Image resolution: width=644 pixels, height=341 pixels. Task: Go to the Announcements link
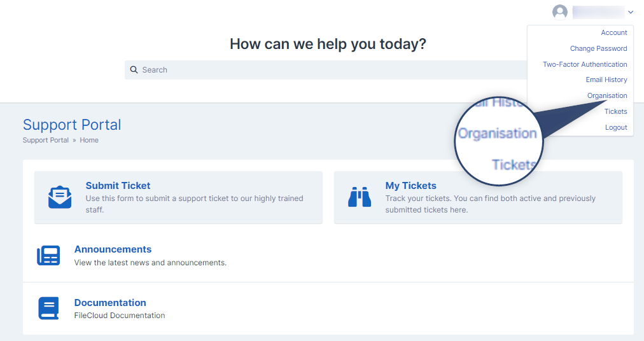(x=113, y=249)
